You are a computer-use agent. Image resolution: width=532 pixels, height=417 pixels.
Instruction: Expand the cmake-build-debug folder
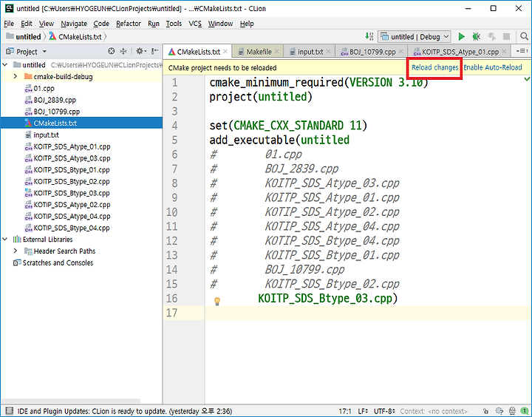pyautogui.click(x=16, y=76)
